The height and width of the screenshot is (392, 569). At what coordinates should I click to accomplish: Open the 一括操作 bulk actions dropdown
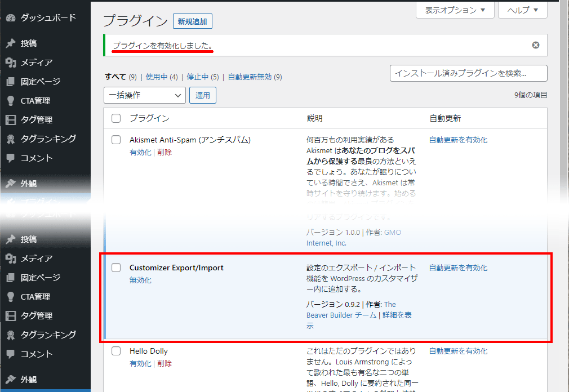tap(145, 95)
